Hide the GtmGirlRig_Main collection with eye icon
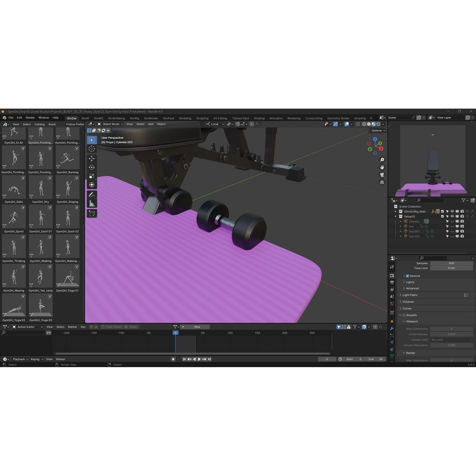Viewport: 476px width, 476px height. [452, 212]
